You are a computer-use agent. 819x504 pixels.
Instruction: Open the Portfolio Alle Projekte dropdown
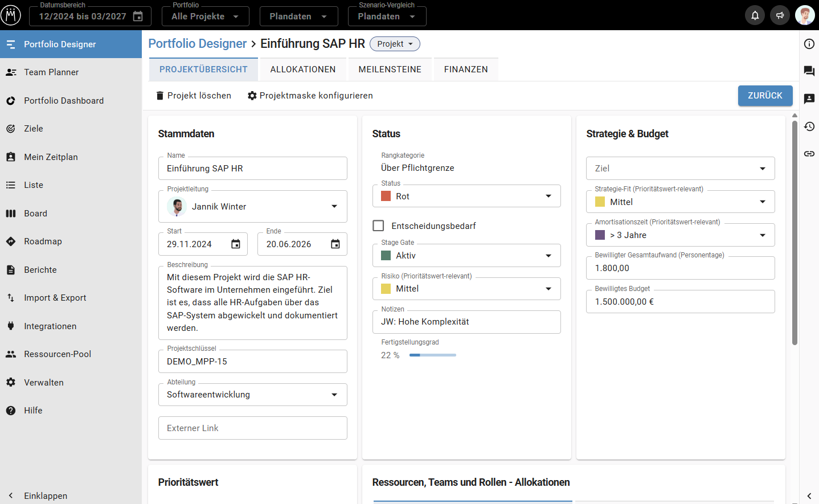click(206, 17)
